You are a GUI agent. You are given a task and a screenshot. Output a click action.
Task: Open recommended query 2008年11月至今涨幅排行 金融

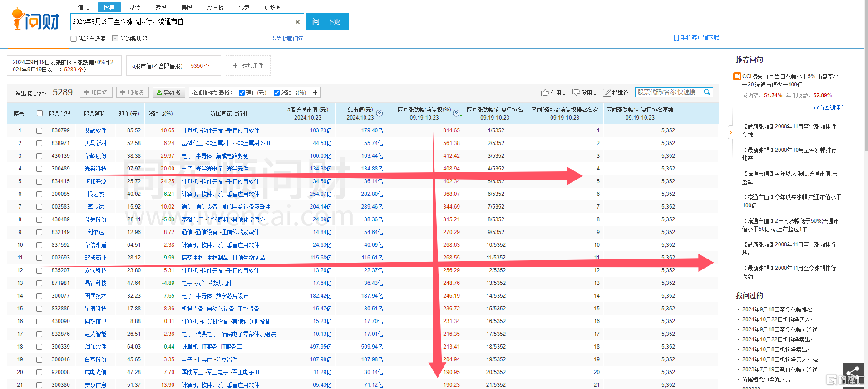pyautogui.click(x=789, y=130)
